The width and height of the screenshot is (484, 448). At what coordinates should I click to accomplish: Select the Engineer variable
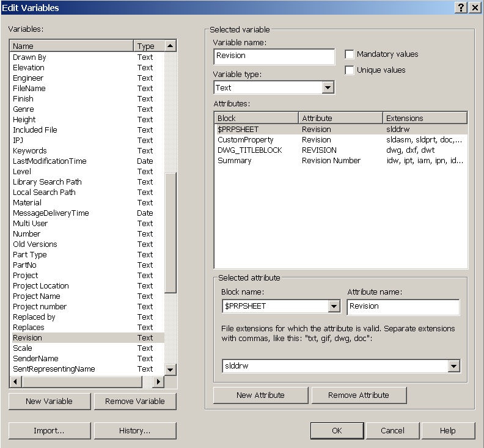tap(87, 78)
